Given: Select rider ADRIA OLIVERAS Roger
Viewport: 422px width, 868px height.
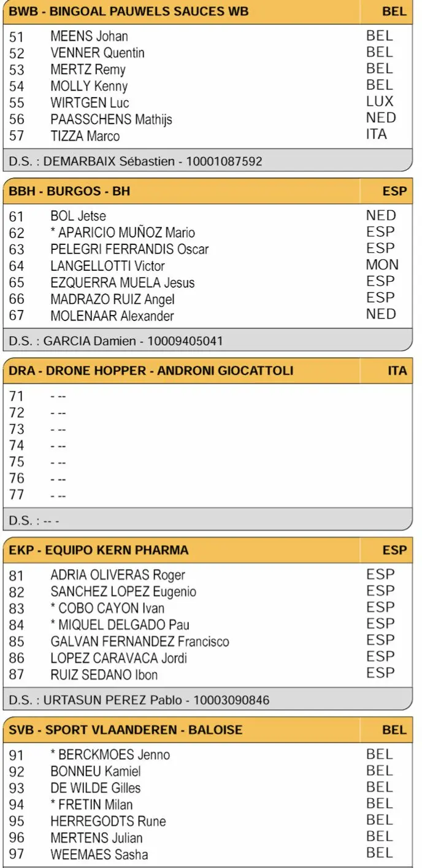Looking at the screenshot, I should click(x=118, y=575).
